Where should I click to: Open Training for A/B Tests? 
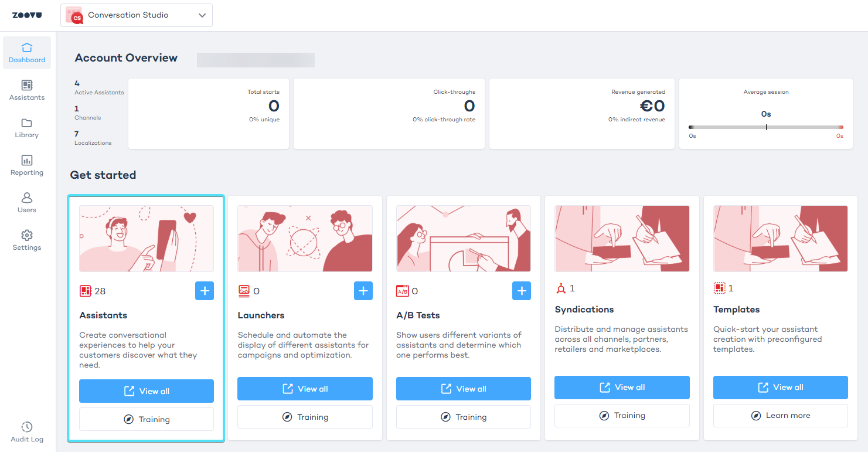(x=463, y=417)
